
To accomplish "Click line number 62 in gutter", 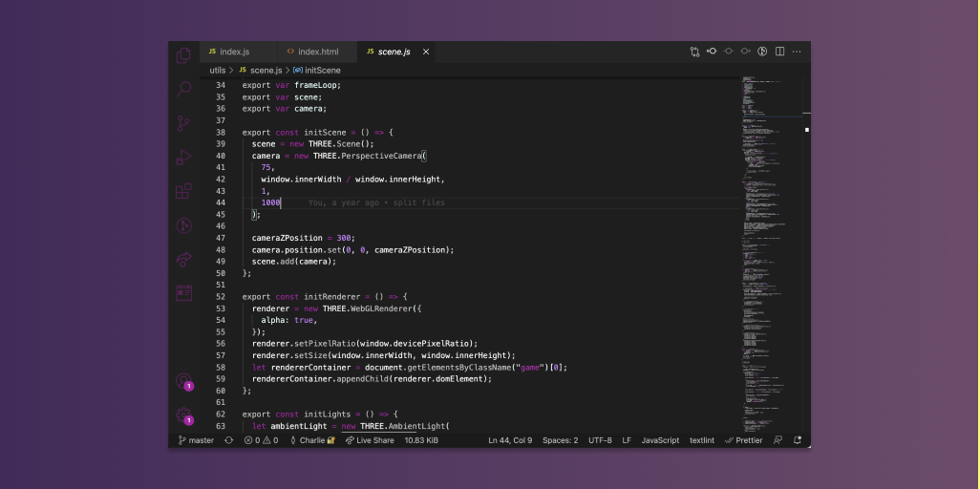I will (x=220, y=414).
